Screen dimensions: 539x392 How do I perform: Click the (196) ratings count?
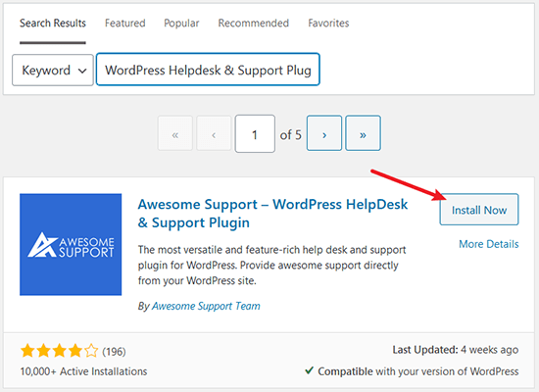[x=114, y=352]
